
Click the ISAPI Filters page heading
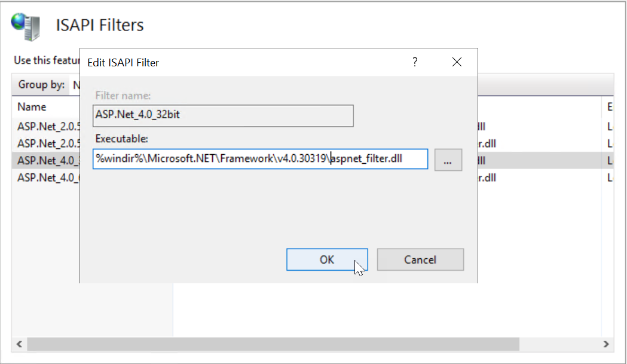coord(100,25)
